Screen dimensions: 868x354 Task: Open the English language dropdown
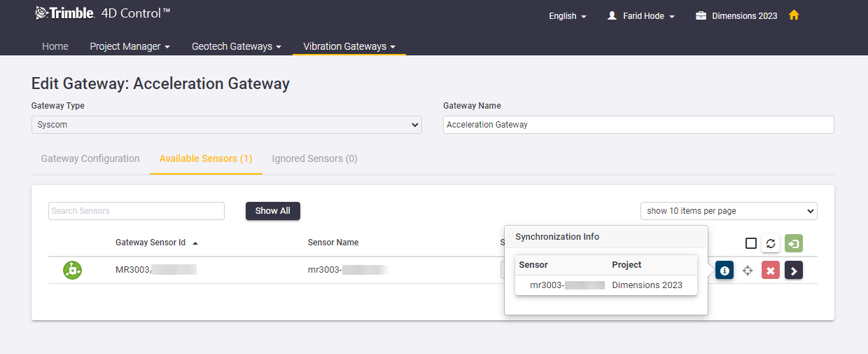pos(568,15)
